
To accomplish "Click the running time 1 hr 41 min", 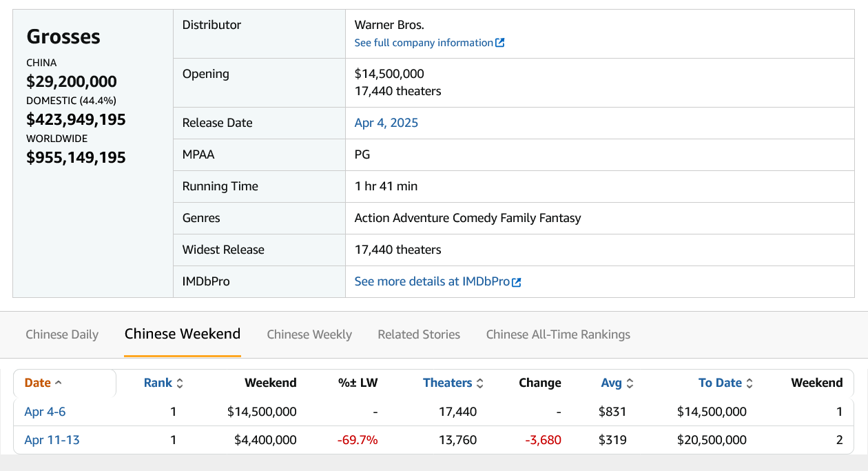I will 386,186.
